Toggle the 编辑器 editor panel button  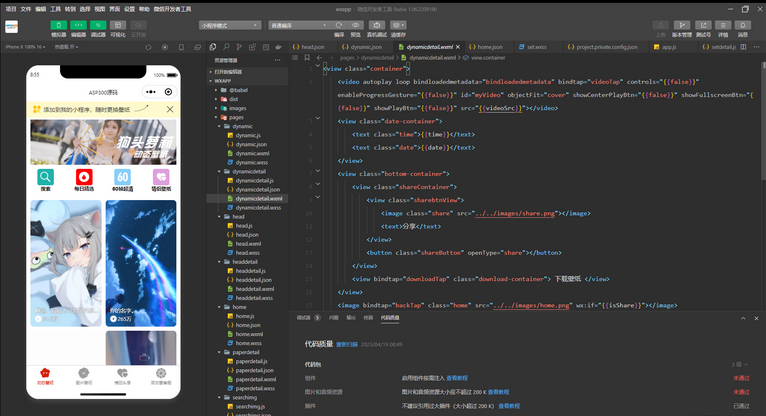click(x=78, y=25)
